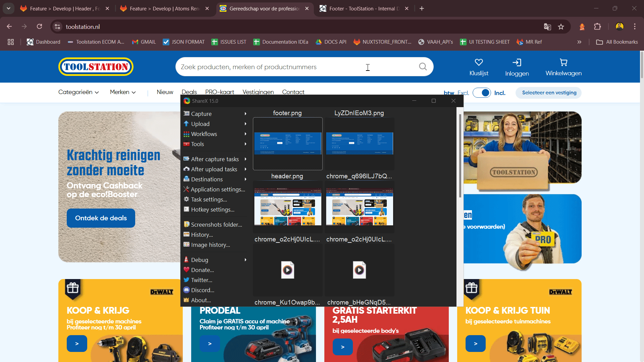This screenshot has width=644, height=362.
Task: Open the Winkelwagen cart icon
Action: 563,62
